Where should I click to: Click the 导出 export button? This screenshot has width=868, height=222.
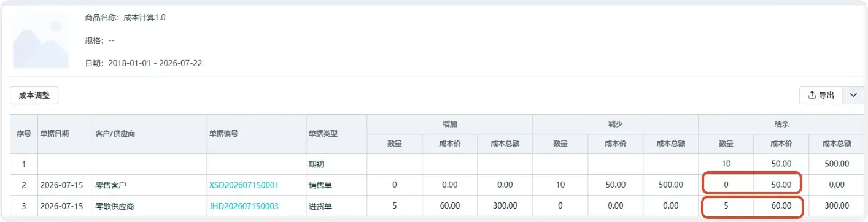[x=821, y=95]
